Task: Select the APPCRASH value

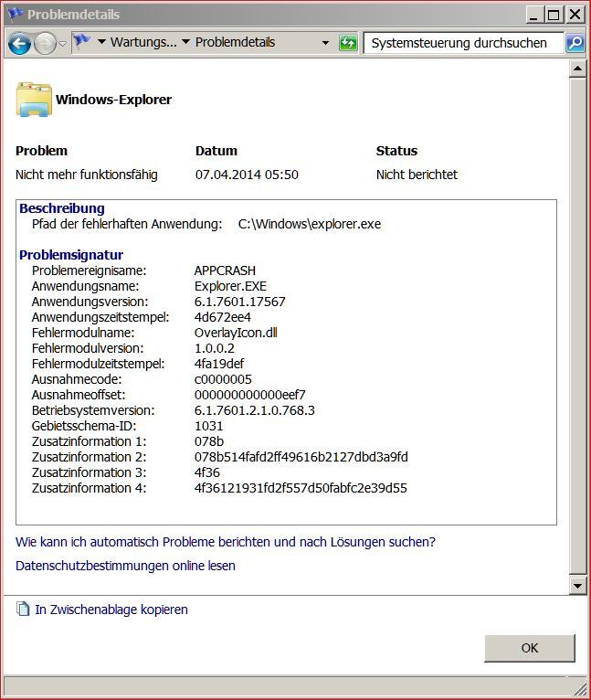Action: pos(225,270)
